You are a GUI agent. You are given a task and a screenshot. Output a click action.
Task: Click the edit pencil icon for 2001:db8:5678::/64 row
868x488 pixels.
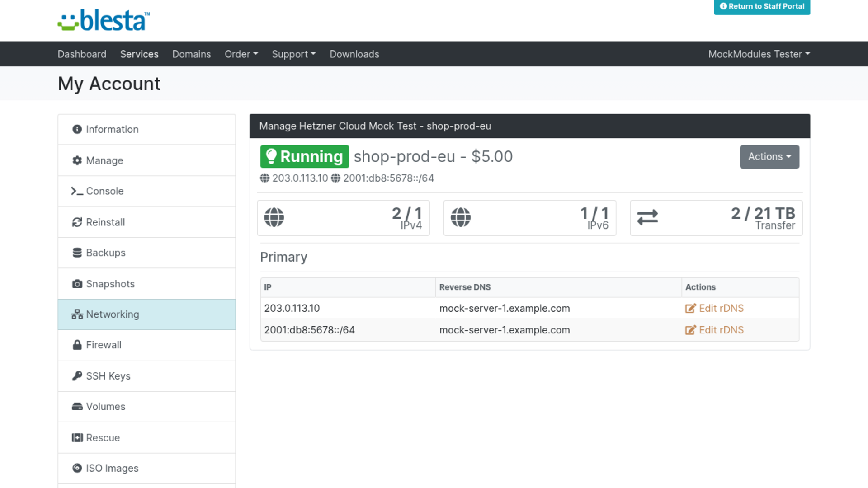(x=690, y=330)
